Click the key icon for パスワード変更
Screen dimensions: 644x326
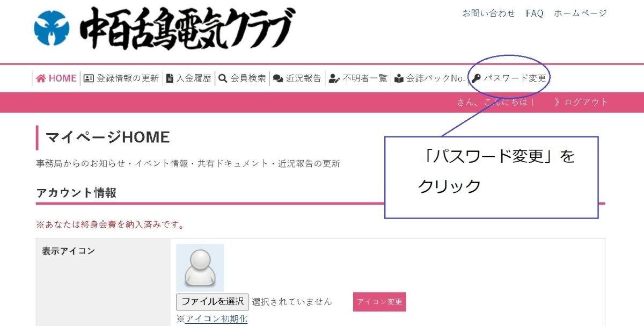click(476, 78)
